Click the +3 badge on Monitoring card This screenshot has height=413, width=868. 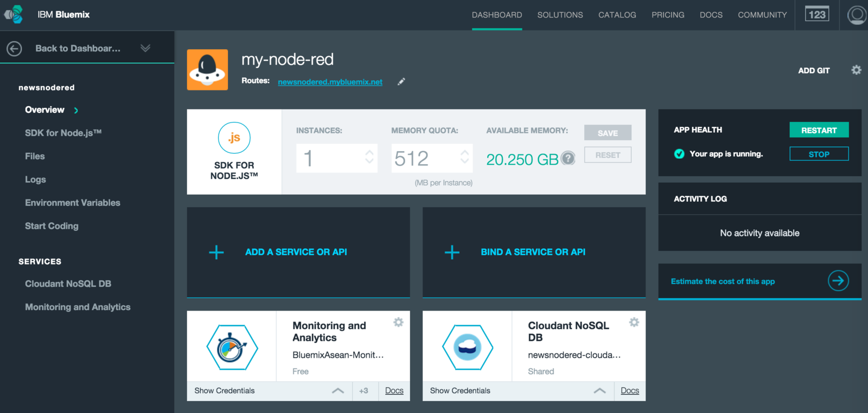pos(363,391)
